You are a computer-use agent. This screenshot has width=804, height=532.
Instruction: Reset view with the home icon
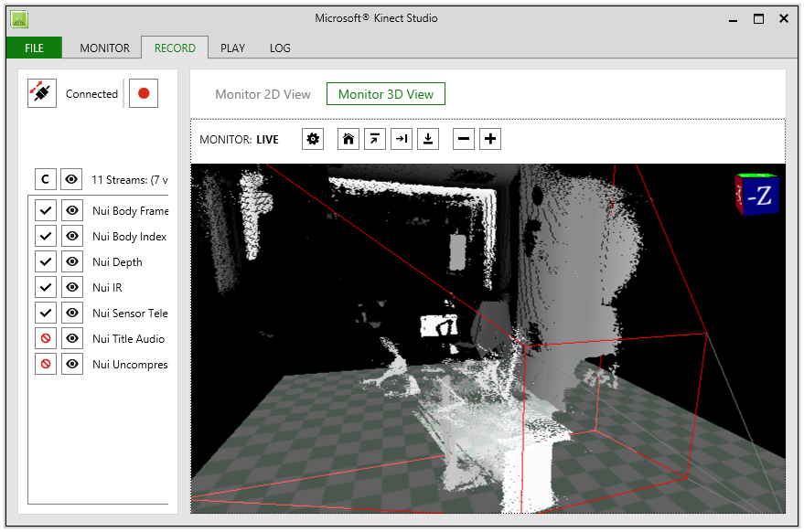(348, 139)
